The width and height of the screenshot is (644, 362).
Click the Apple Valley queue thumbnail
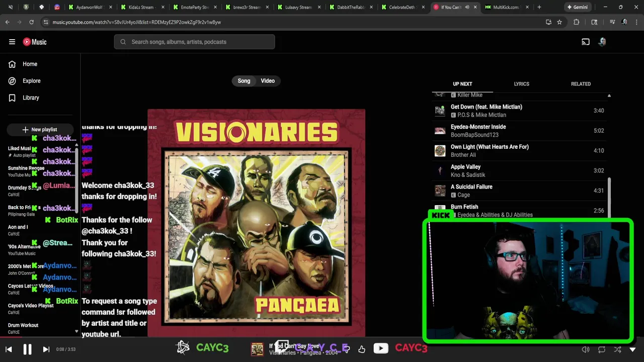(440, 170)
